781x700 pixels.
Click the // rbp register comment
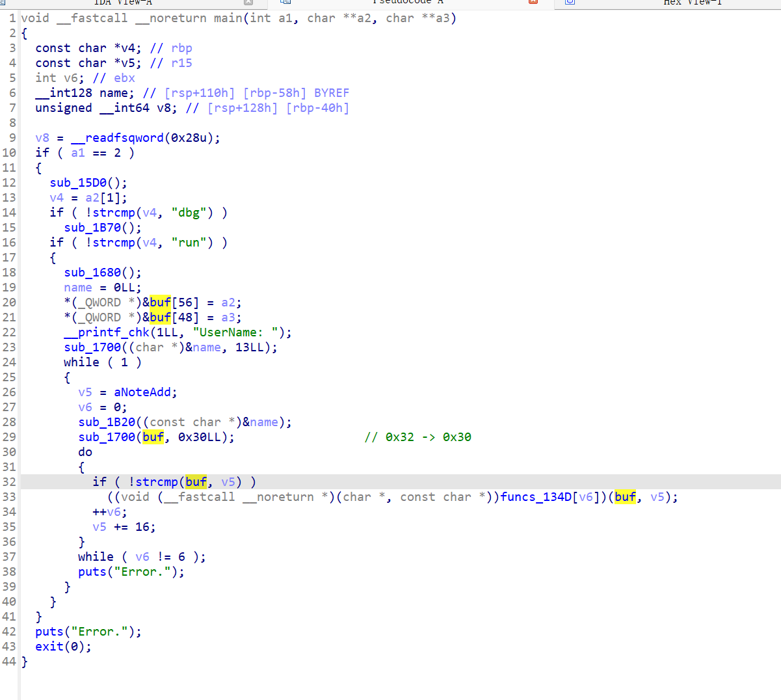click(x=171, y=48)
